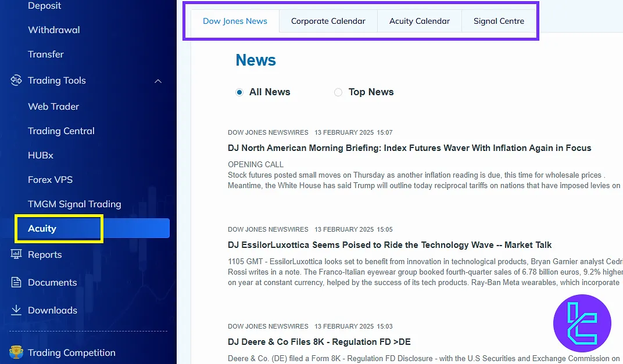The width and height of the screenshot is (623, 364).
Task: Select the Acuity sidebar item
Action: [x=93, y=228]
